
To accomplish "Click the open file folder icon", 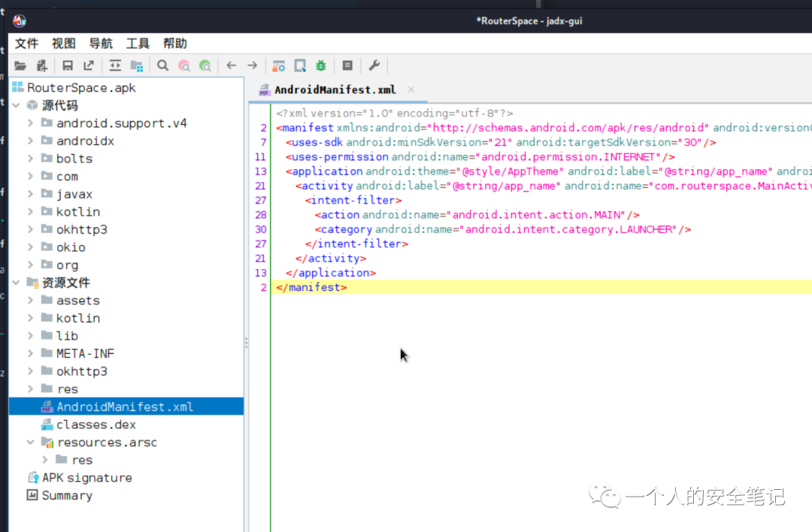I will [20, 65].
